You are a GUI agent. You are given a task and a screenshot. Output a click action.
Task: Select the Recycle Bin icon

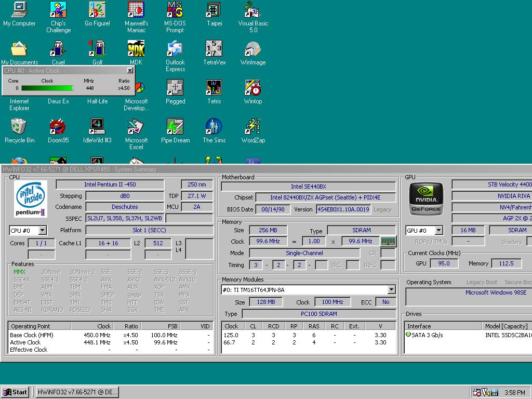point(19,127)
